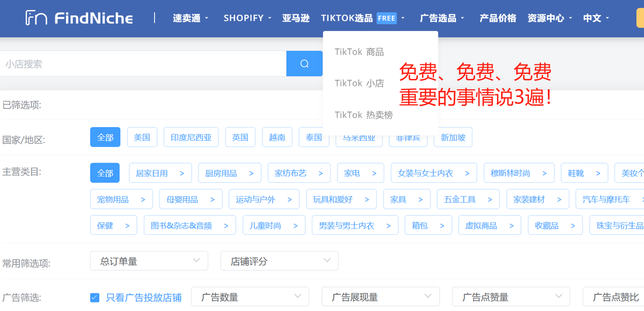Expand the 居家日用 category
Viewport: 644px width, 311px height.
point(160,173)
